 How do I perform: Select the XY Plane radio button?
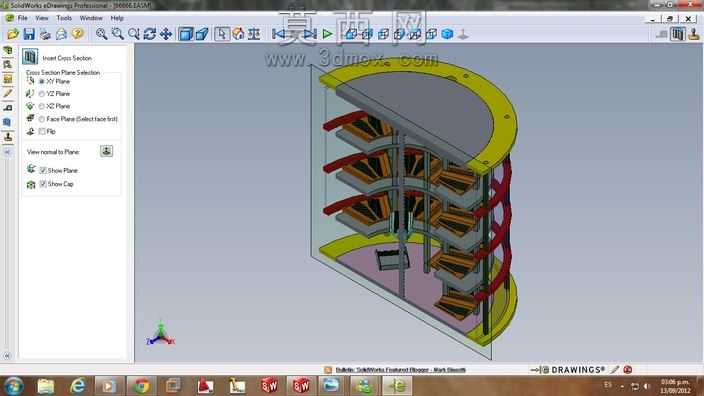tap(42, 82)
